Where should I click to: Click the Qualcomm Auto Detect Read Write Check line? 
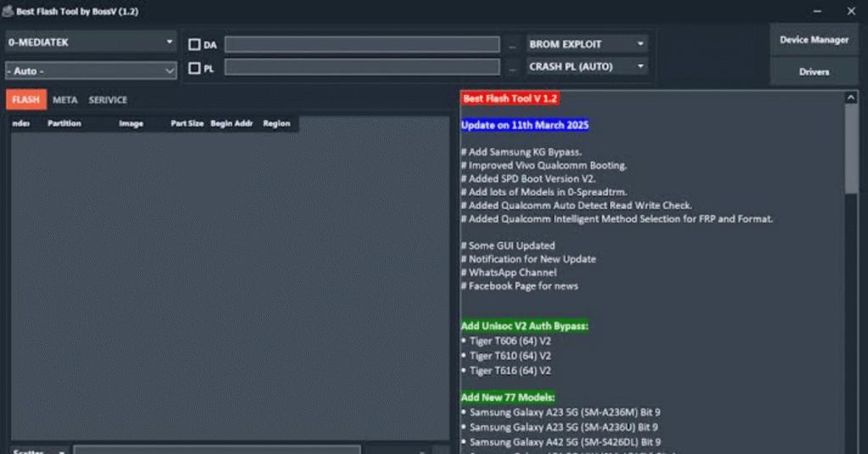576,205
